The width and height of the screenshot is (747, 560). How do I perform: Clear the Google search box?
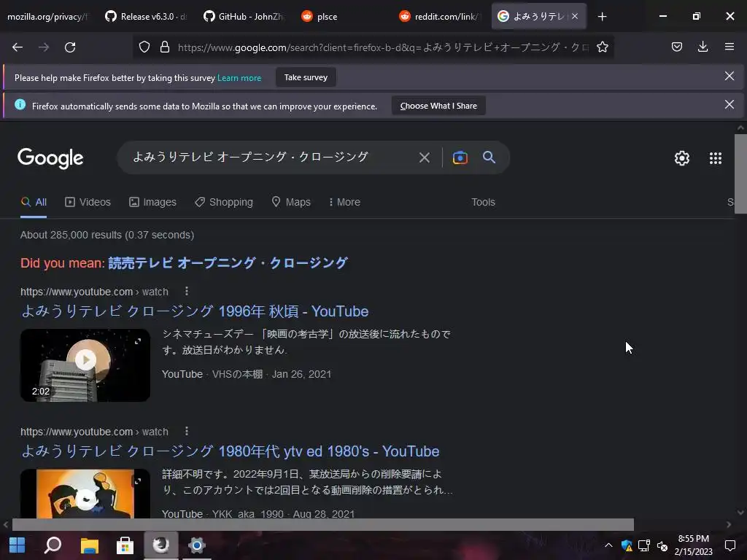424,157
